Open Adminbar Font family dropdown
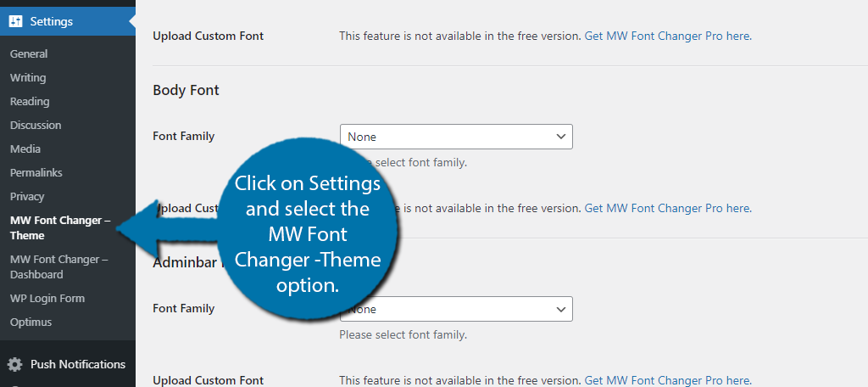 (456, 309)
